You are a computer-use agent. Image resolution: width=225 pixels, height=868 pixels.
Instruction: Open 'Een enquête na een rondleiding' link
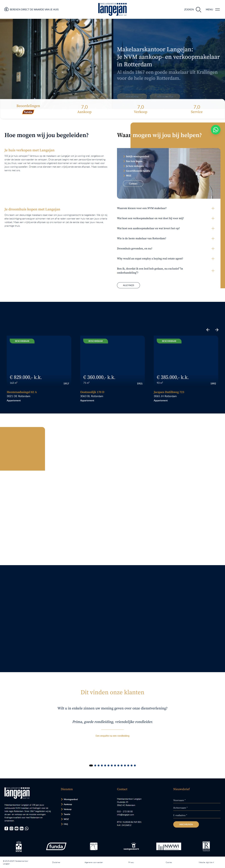tap(112, 736)
